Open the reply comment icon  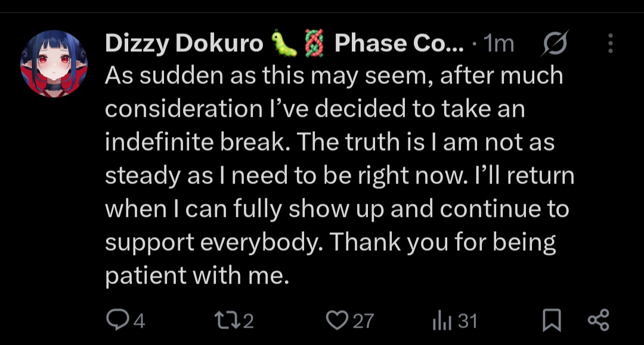(117, 320)
